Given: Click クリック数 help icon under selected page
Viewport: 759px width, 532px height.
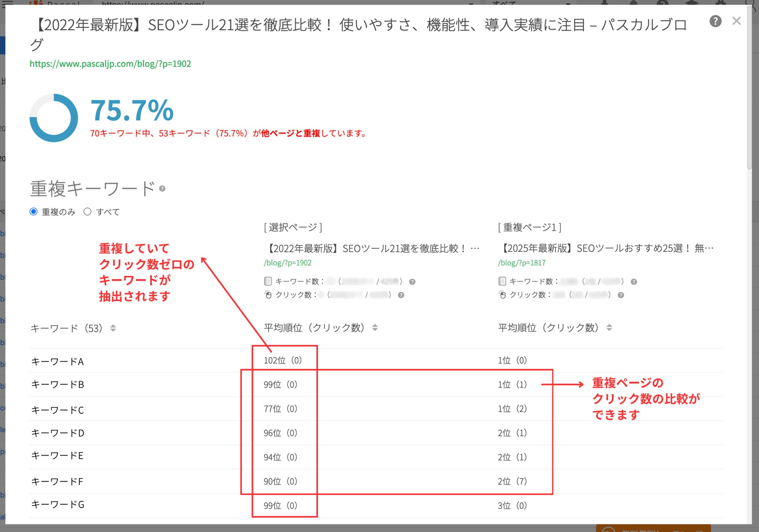Looking at the screenshot, I should click(401, 295).
